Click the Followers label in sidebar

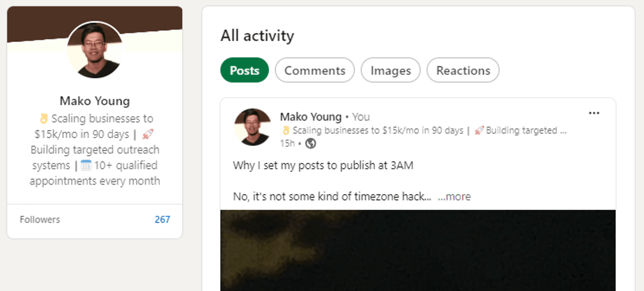tap(40, 220)
